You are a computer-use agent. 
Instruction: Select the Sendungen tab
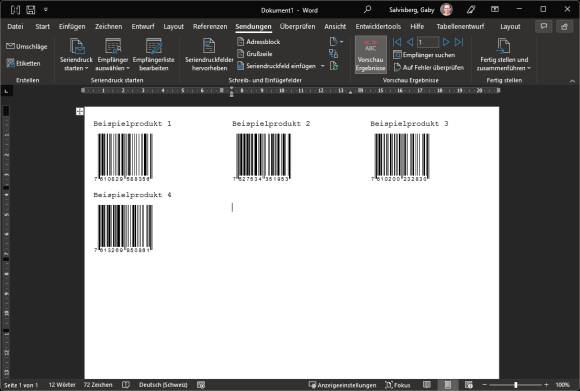253,27
